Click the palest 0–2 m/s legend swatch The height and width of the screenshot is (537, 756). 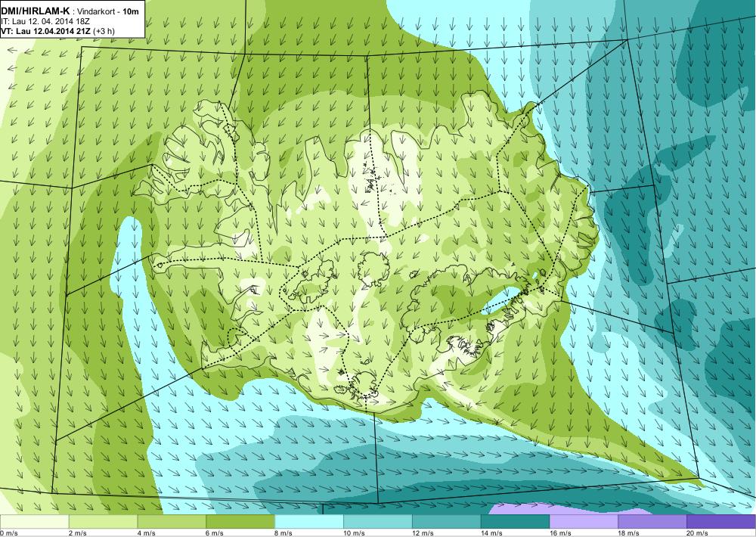pos(35,522)
